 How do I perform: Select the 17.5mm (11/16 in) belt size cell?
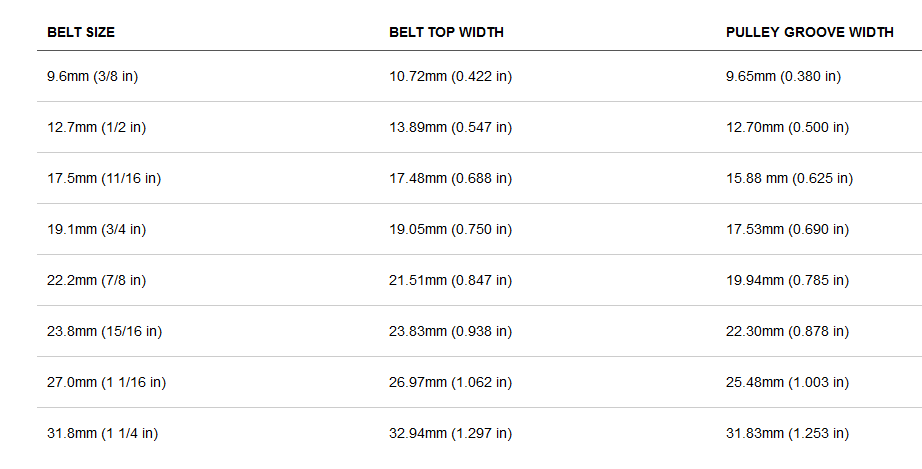tap(104, 179)
